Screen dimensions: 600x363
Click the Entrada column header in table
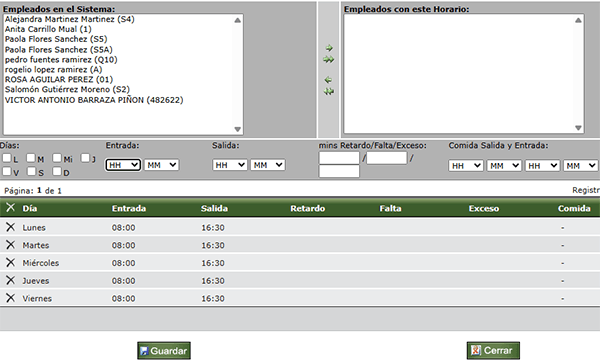tap(129, 208)
